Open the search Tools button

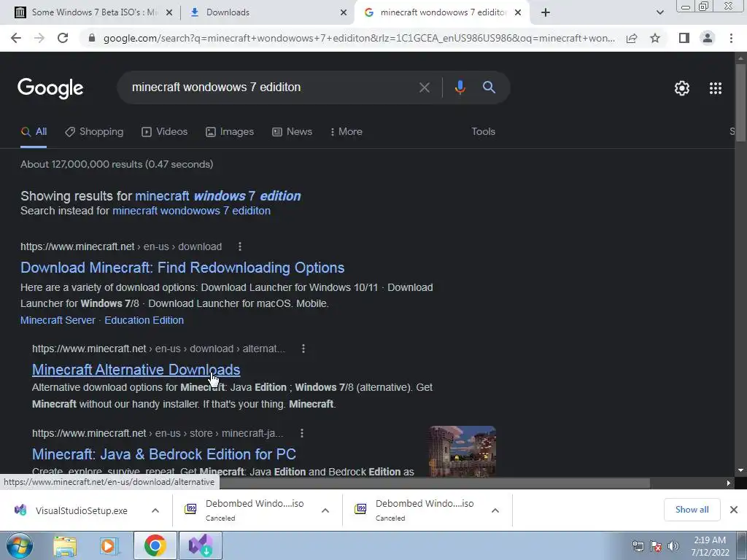(483, 132)
